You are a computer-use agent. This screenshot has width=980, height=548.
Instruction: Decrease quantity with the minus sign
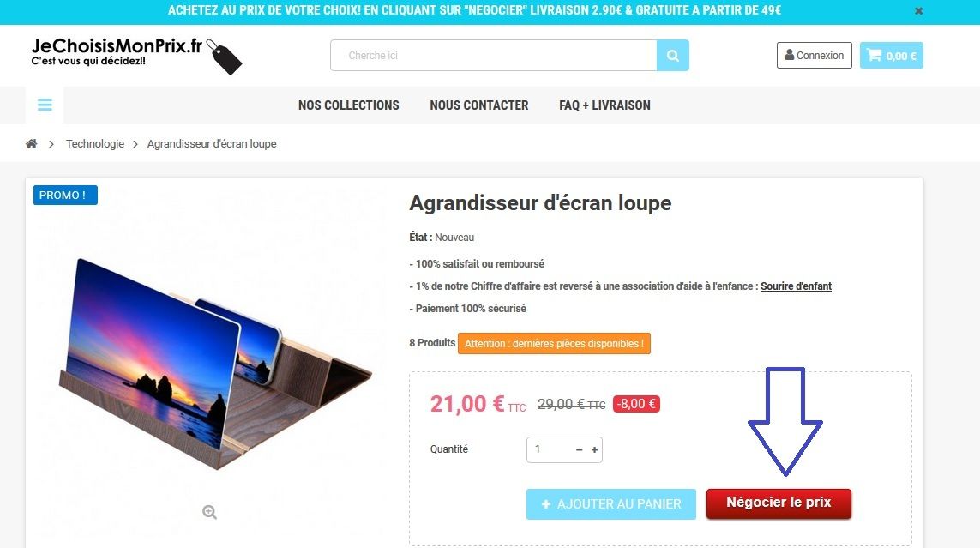[x=580, y=450]
